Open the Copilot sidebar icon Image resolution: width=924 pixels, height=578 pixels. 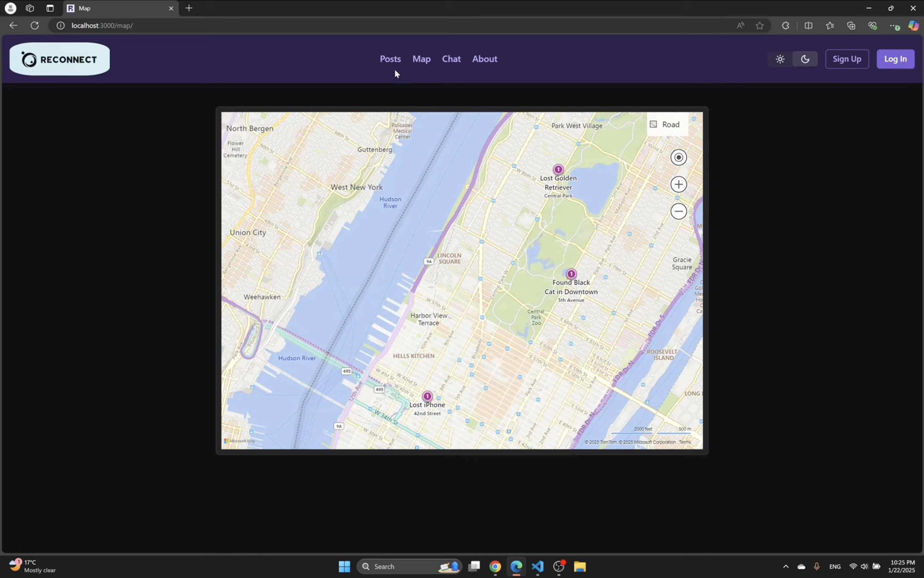913,25
